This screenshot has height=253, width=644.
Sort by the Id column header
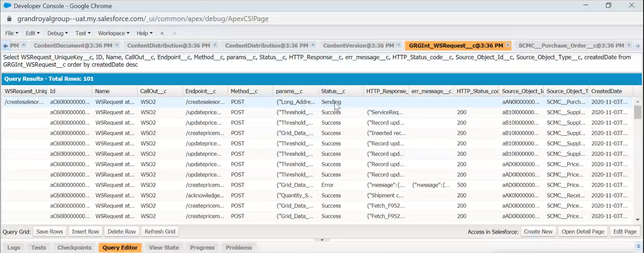[x=69, y=91]
